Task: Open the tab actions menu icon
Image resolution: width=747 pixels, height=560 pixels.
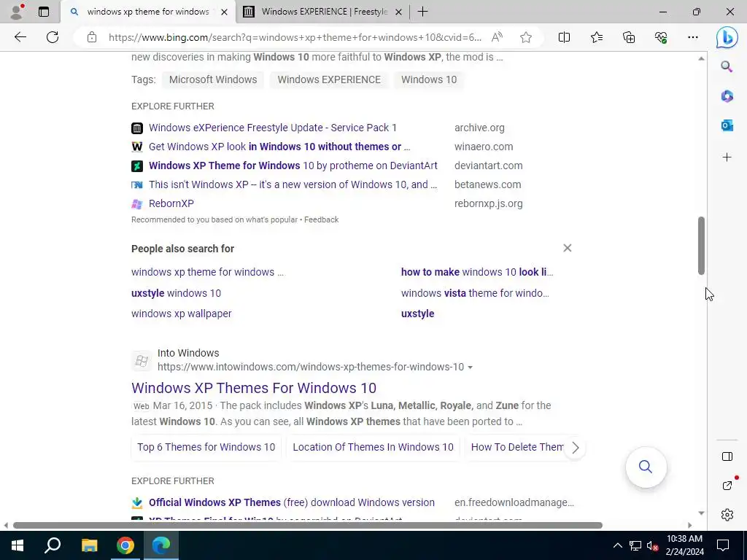Action: (x=44, y=12)
